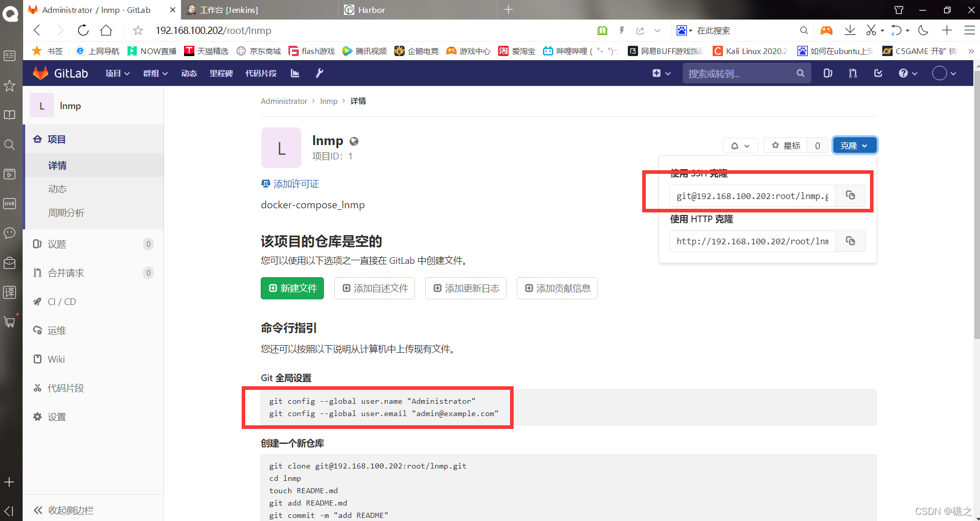
Task: Open a new browser tab
Action: [509, 10]
